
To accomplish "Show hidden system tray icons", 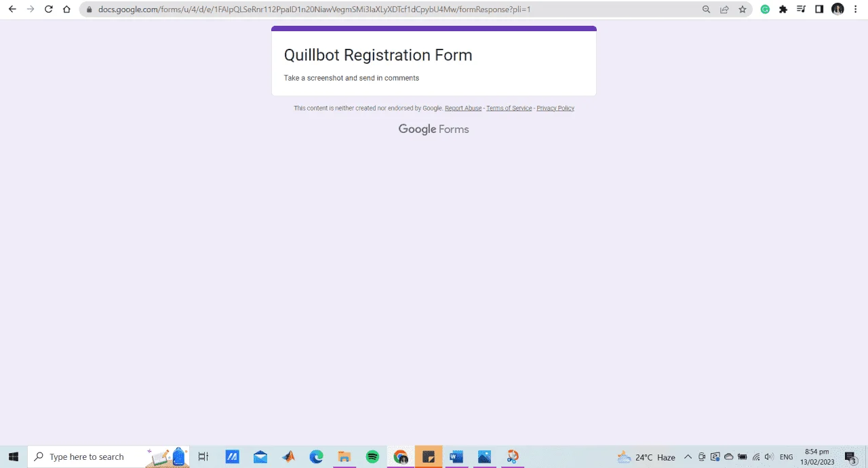I will (688, 457).
